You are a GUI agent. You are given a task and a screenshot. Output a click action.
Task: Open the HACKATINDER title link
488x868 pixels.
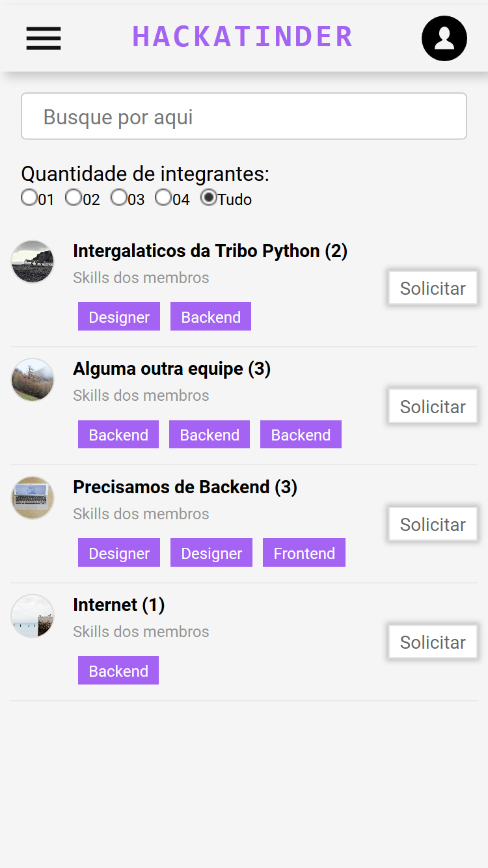click(242, 37)
